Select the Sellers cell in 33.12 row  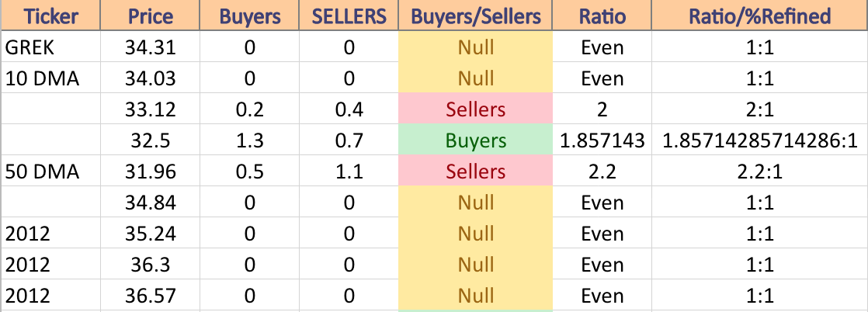[475, 109]
